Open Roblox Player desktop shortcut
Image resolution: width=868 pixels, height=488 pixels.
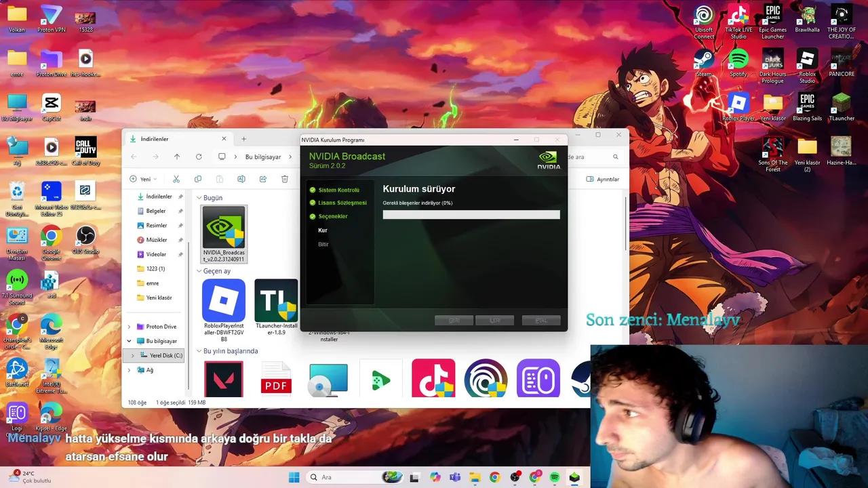tap(738, 107)
